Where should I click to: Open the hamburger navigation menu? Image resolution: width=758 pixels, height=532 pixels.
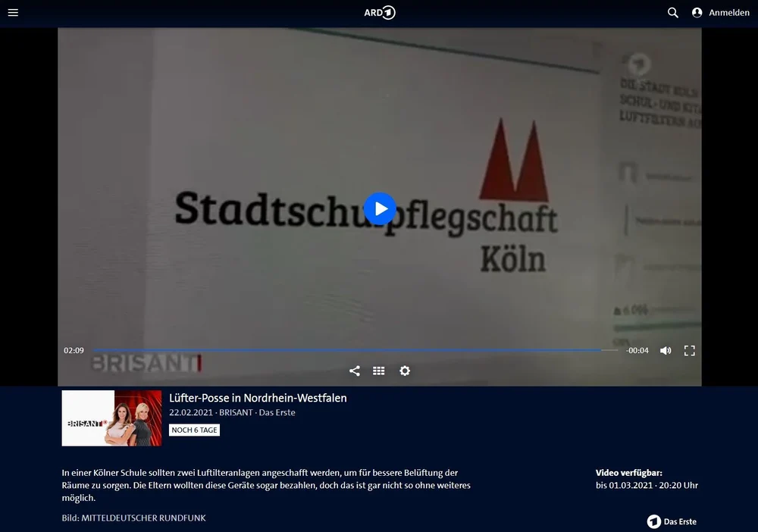(x=13, y=13)
